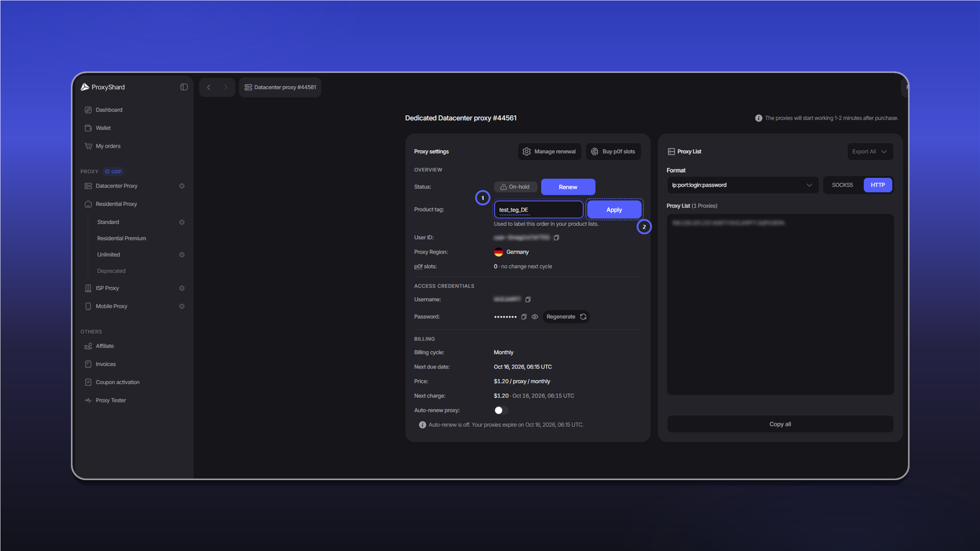Click Manage renewal button
980x551 pixels.
pos(550,152)
